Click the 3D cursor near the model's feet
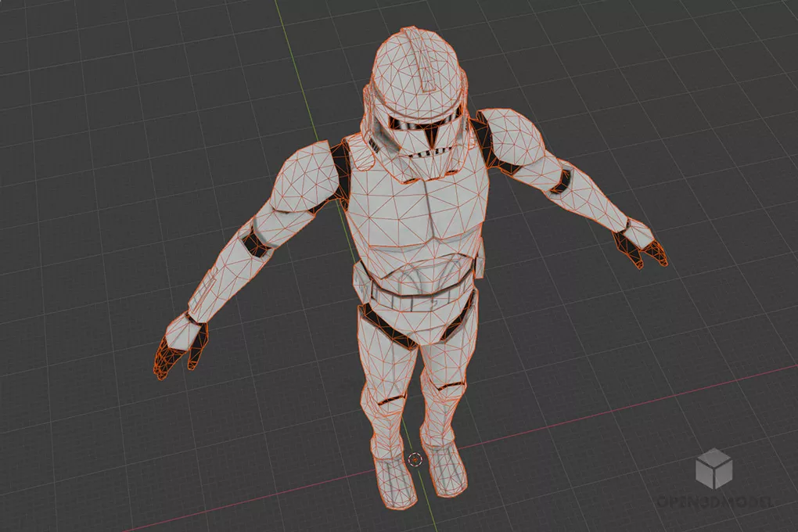The image size is (798, 532). click(x=415, y=459)
